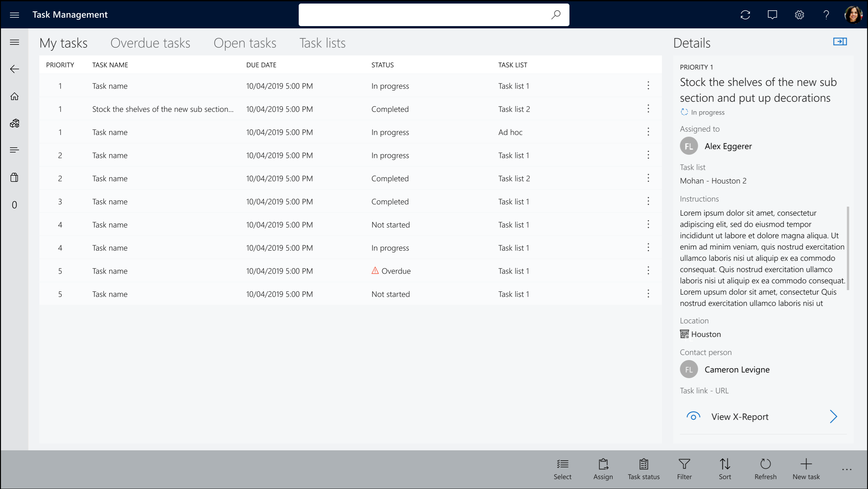This screenshot has height=489, width=868.
Task: Click the Cameron Levigne contact person link
Action: (x=737, y=369)
